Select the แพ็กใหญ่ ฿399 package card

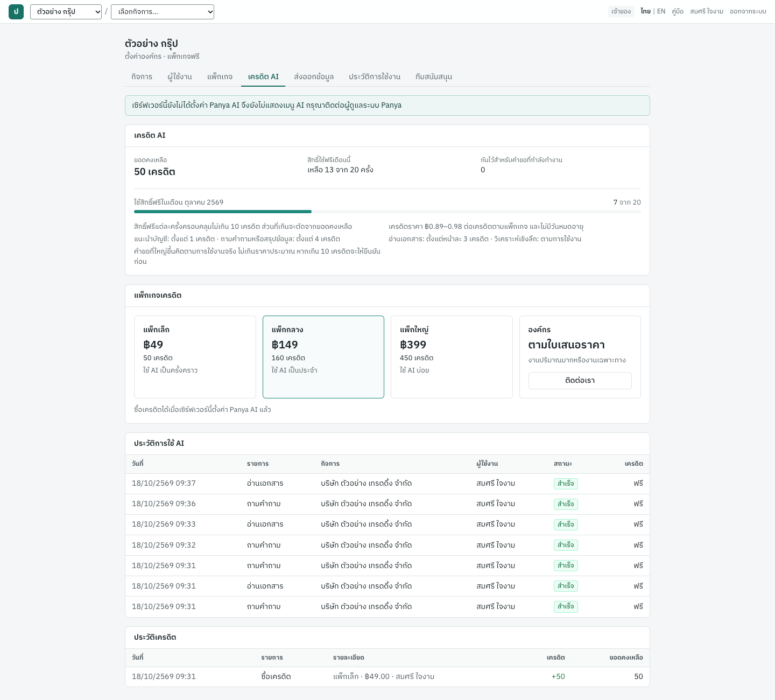click(452, 357)
